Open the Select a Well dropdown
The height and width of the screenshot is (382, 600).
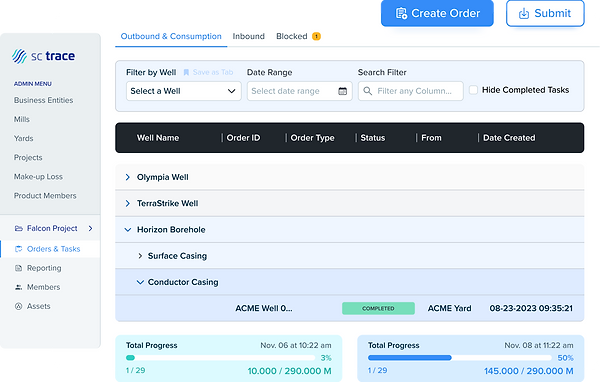click(184, 91)
